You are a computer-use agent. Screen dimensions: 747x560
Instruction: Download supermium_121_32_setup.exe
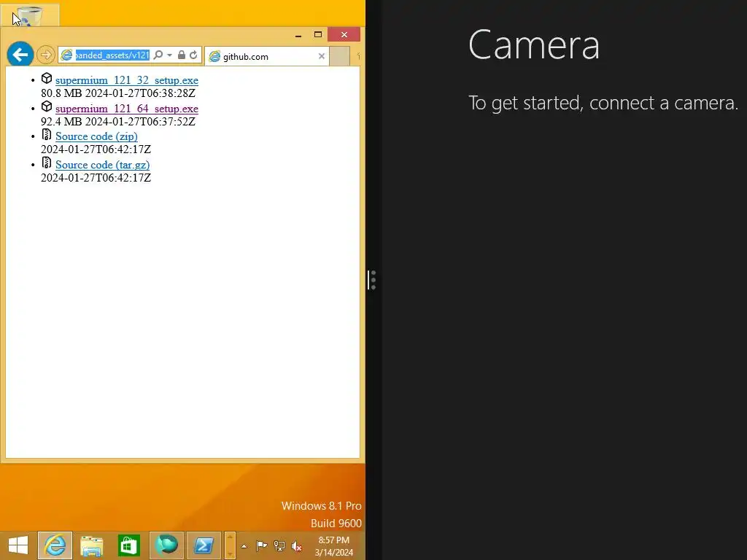point(127,80)
